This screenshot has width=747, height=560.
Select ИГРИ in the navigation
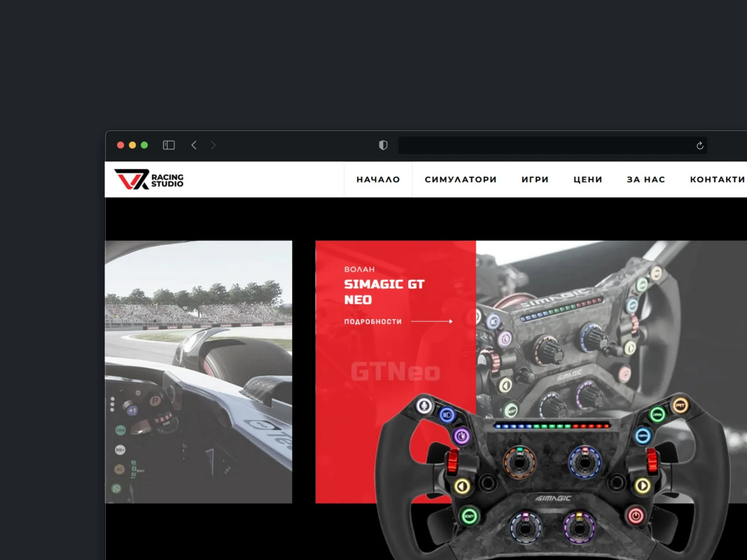click(x=535, y=180)
